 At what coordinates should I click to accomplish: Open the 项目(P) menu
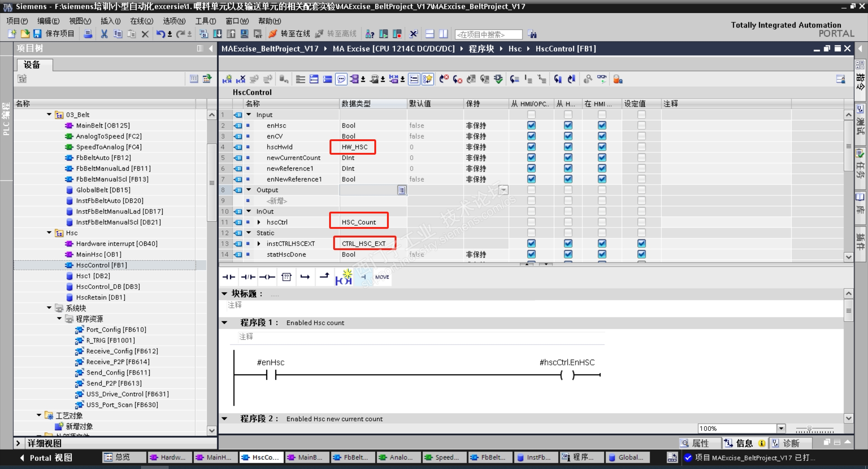pyautogui.click(x=17, y=21)
